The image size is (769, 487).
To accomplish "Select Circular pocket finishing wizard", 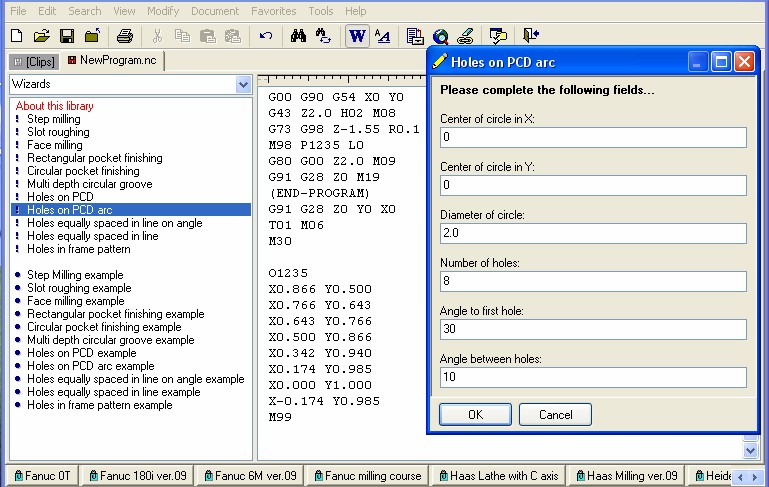I will [83, 171].
